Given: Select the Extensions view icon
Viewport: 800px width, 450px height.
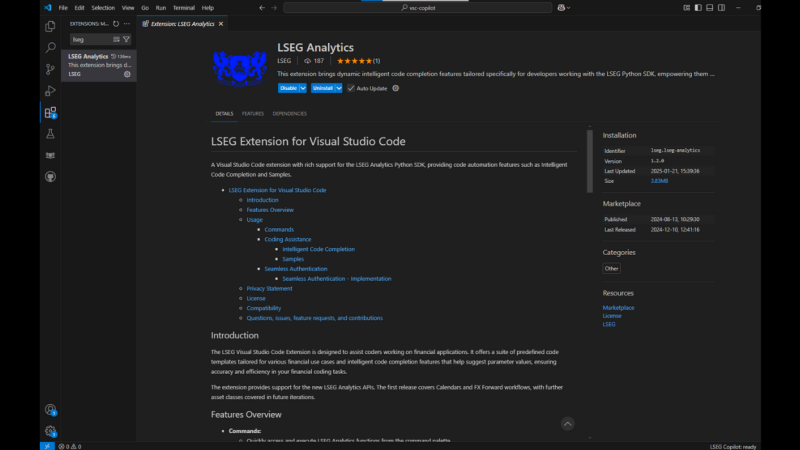Looking at the screenshot, I should [50, 112].
